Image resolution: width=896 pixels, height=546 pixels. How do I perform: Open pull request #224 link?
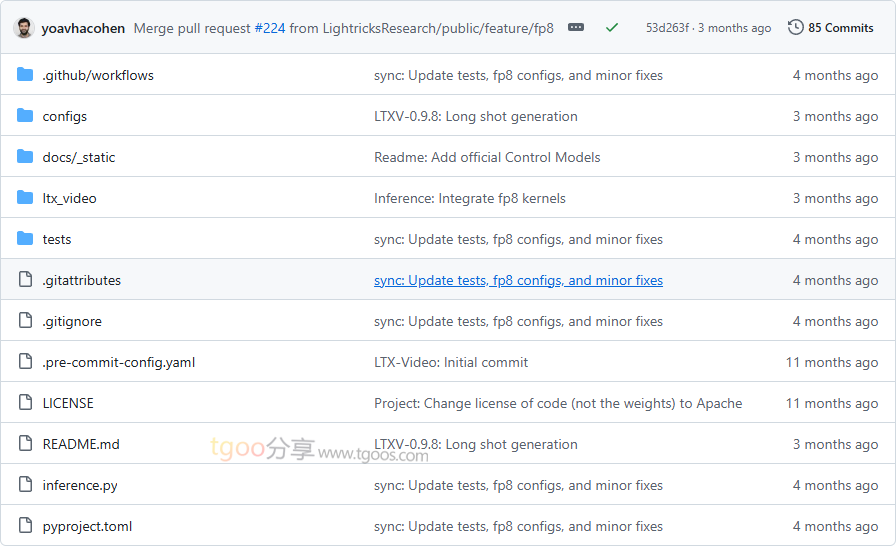tap(270, 28)
